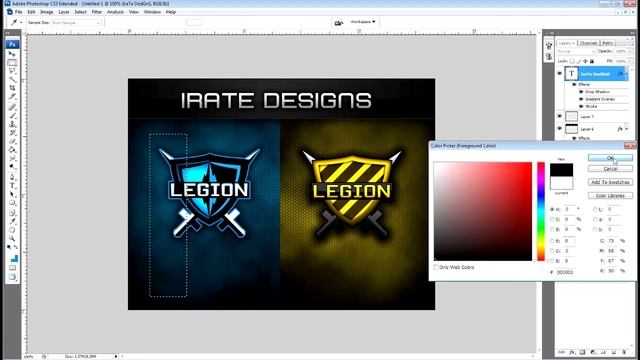The width and height of the screenshot is (640, 360).
Task: Open the File menu
Action: pyautogui.click(x=18, y=12)
